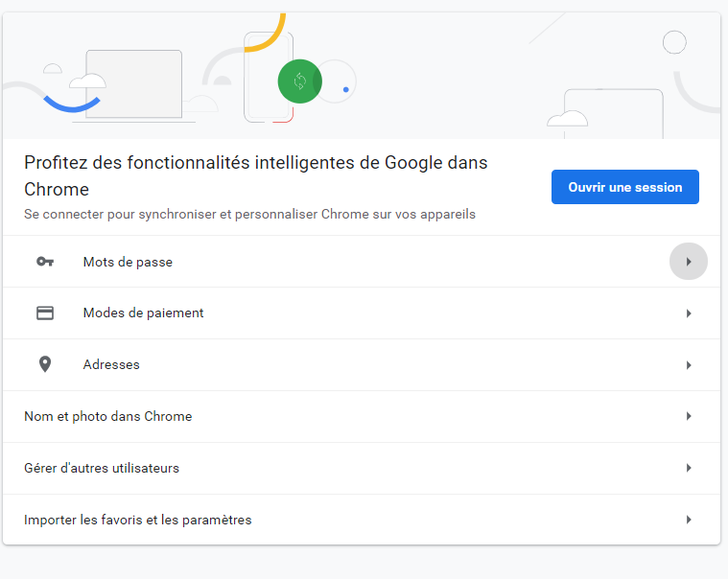Open Nom et photo dans Chrome

107,417
